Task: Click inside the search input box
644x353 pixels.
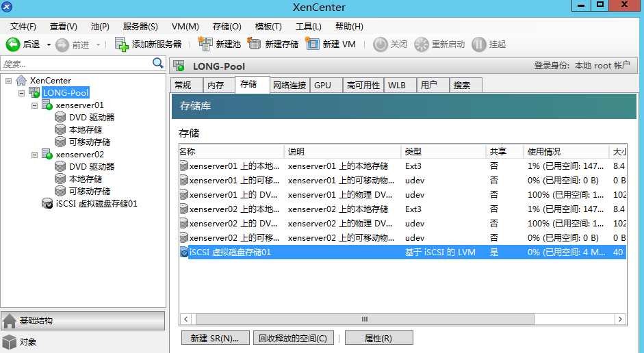Action: pyautogui.click(x=77, y=64)
